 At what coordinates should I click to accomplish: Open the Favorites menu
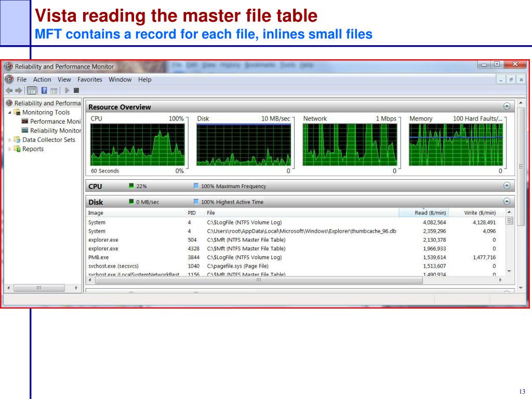click(x=89, y=79)
